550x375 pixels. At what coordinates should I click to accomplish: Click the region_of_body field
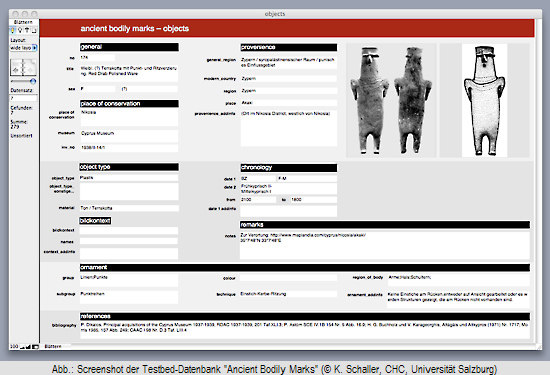pyautogui.click(x=458, y=280)
